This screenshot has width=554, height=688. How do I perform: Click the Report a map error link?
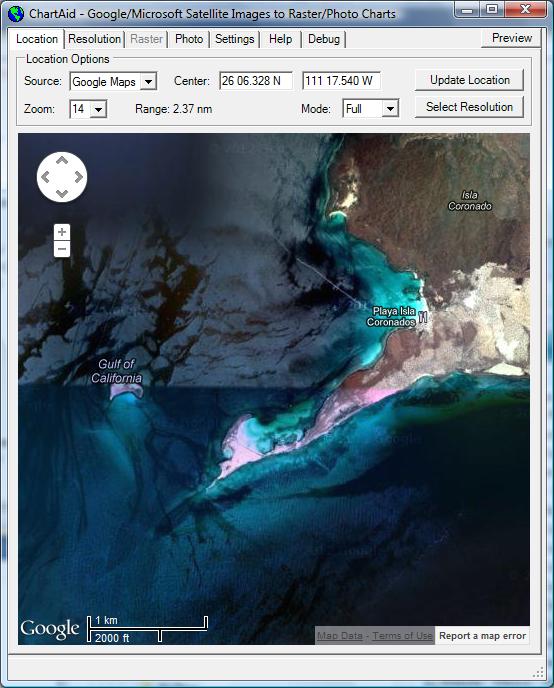[482, 636]
